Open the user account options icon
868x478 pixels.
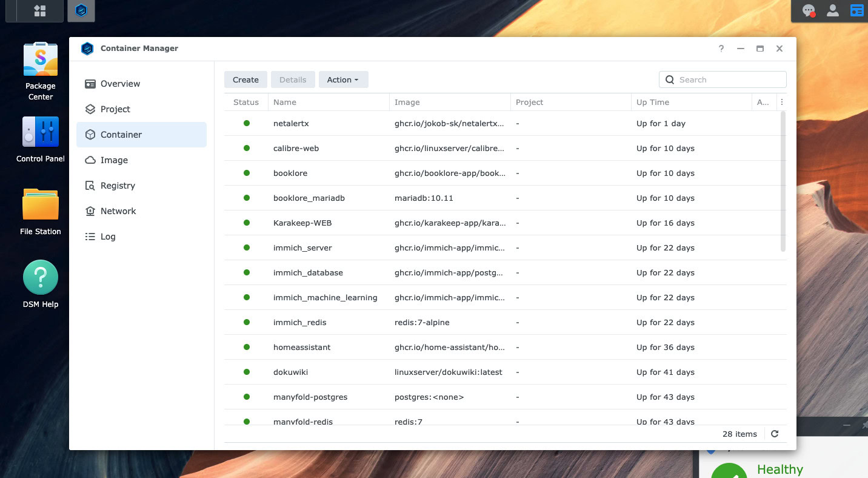[833, 11]
